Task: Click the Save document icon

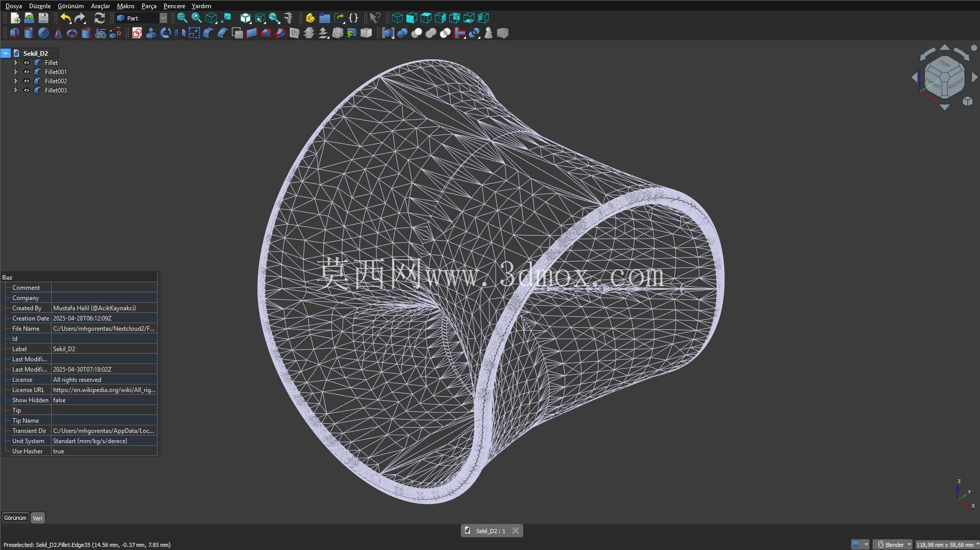Action: [x=43, y=18]
